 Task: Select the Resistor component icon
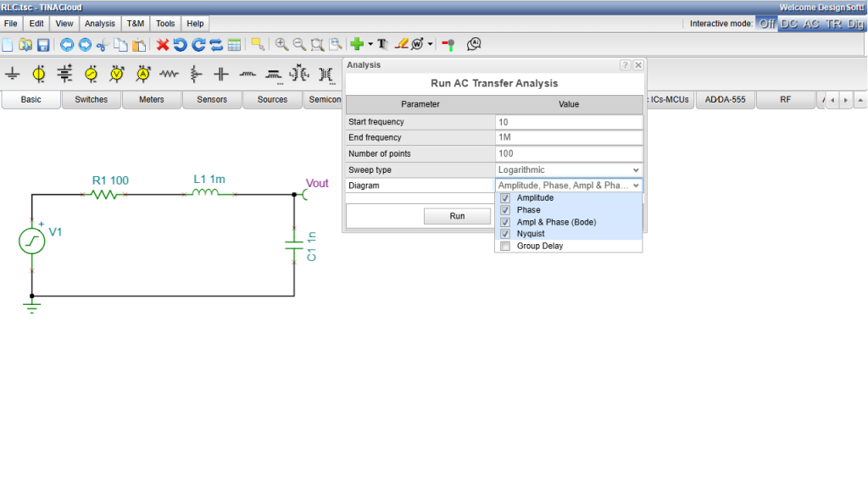170,74
